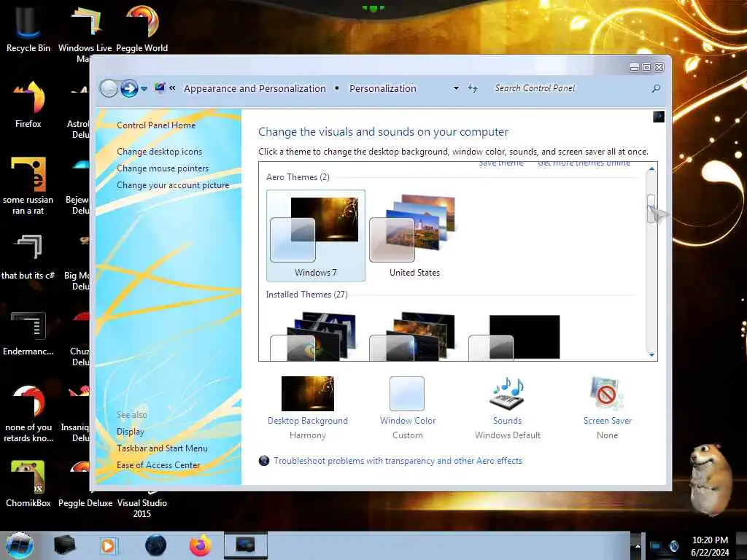Click the refresh icon beside the address bar

[x=472, y=88]
